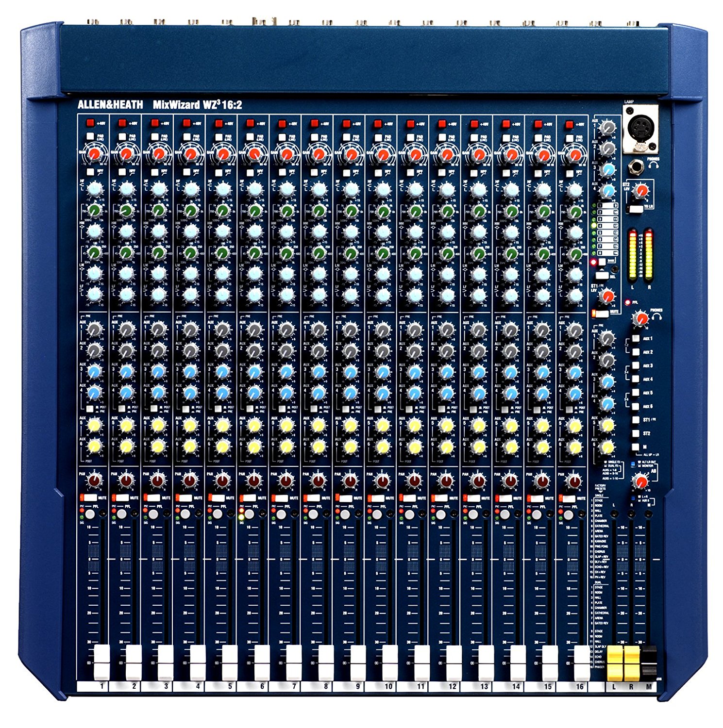Screen dimensions: 723x728
Task: Click the channel 8 fader
Action: (x=325, y=662)
